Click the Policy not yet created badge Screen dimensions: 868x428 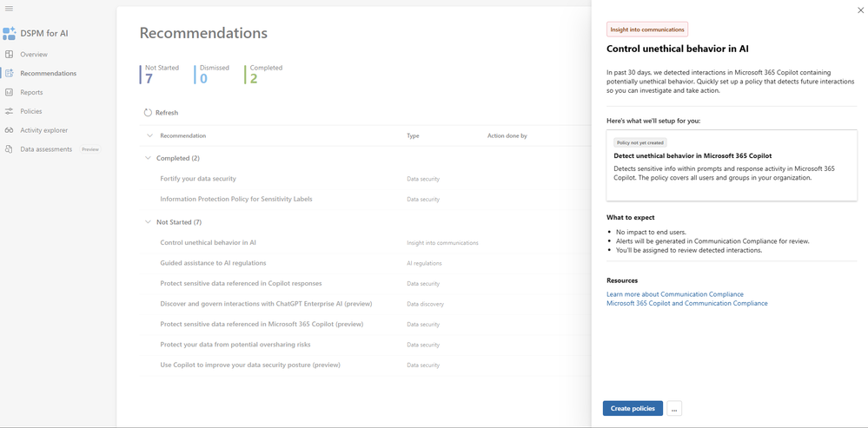[x=640, y=142]
